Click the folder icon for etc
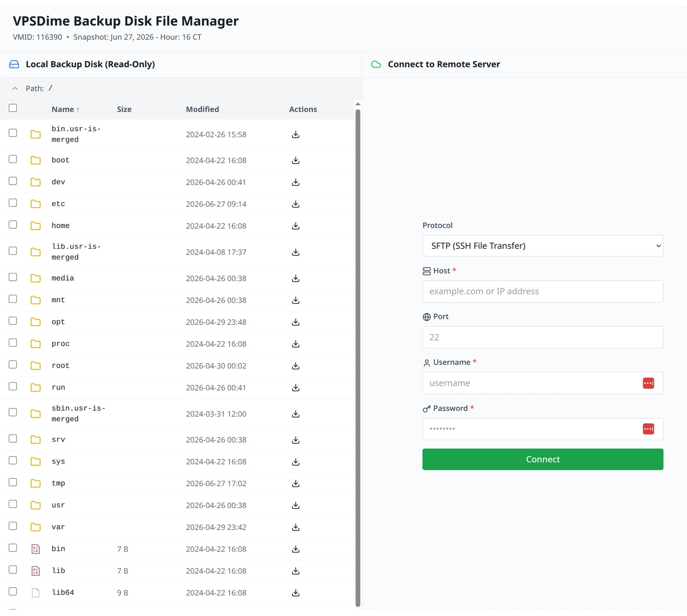This screenshot has height=616, width=687. (x=36, y=204)
